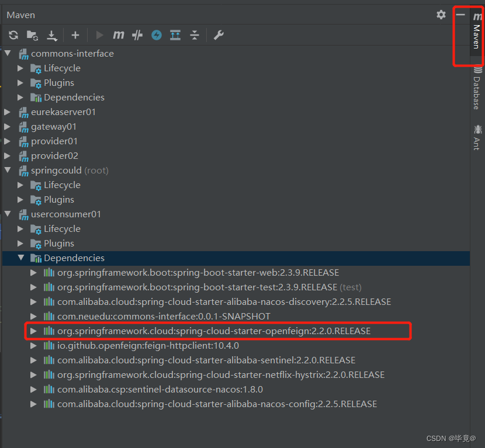
Task: Expand the userconsumer01 Lifecycle node
Action: 21,228
